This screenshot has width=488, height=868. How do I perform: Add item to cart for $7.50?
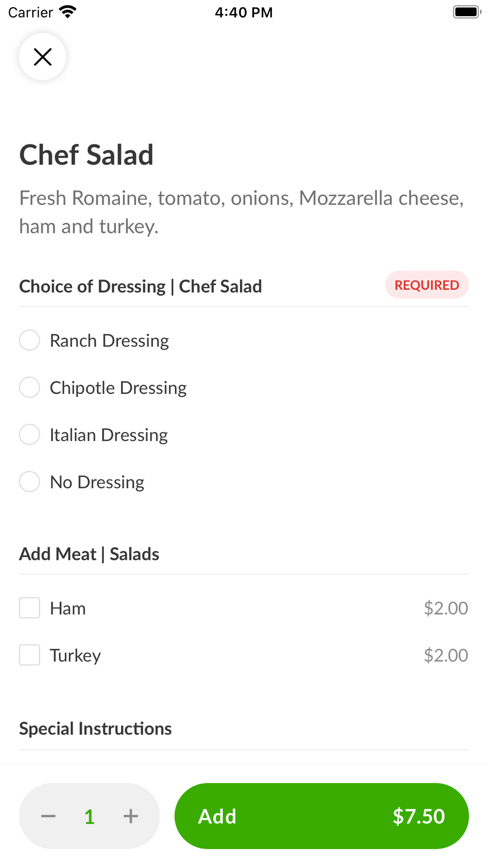pyautogui.click(x=322, y=816)
